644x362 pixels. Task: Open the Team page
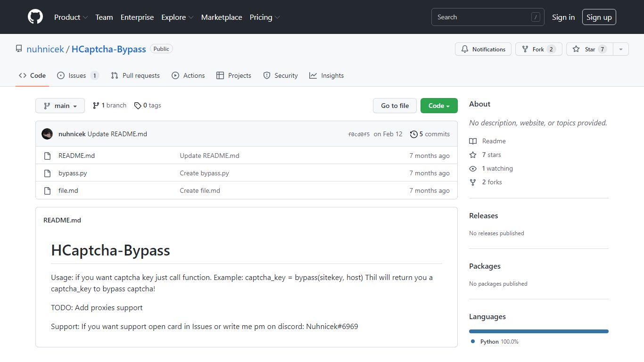(x=104, y=17)
